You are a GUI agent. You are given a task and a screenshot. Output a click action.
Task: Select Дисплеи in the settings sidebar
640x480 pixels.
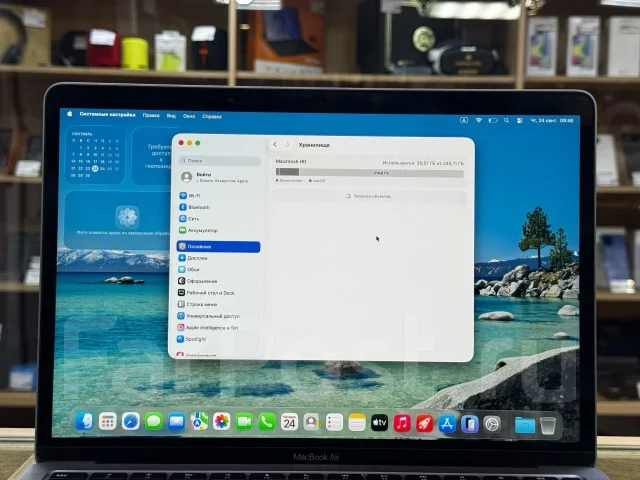click(x=219, y=258)
